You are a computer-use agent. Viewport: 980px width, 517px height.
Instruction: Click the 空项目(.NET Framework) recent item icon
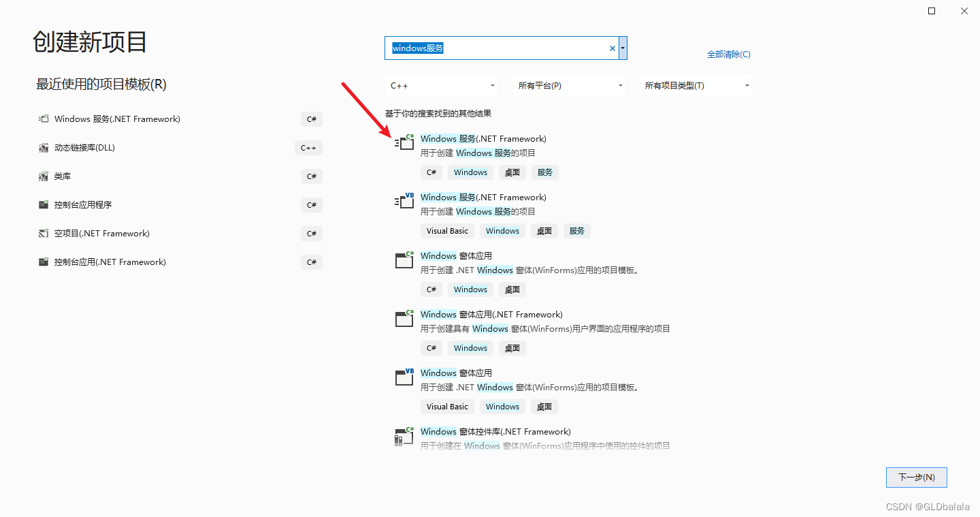44,234
